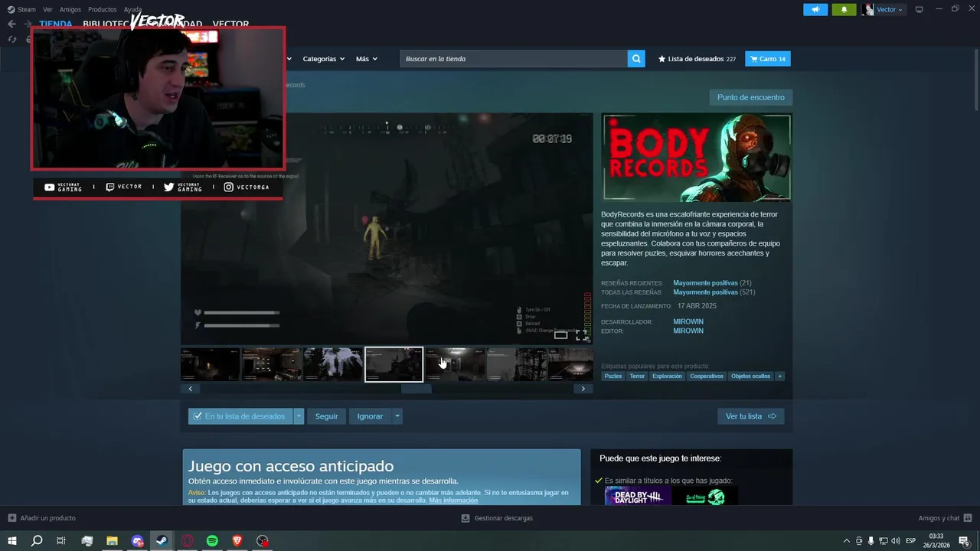Toggle Big Picture mode monitor icon
The image size is (980, 551).
[920, 9]
